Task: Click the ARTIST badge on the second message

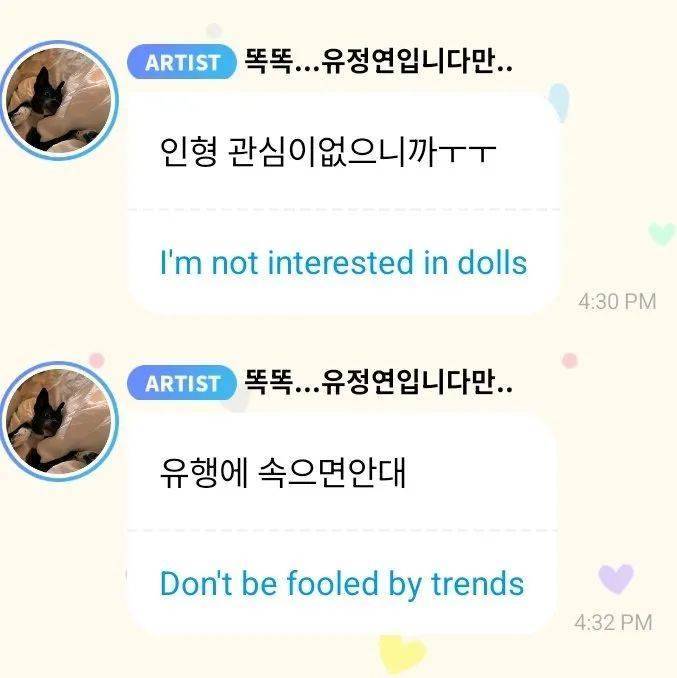Action: [182, 383]
